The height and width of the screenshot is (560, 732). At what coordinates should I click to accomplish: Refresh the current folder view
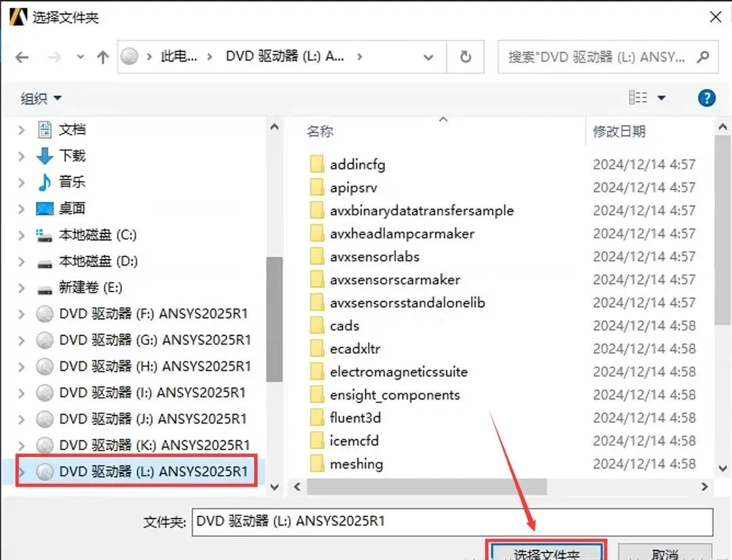[466, 57]
